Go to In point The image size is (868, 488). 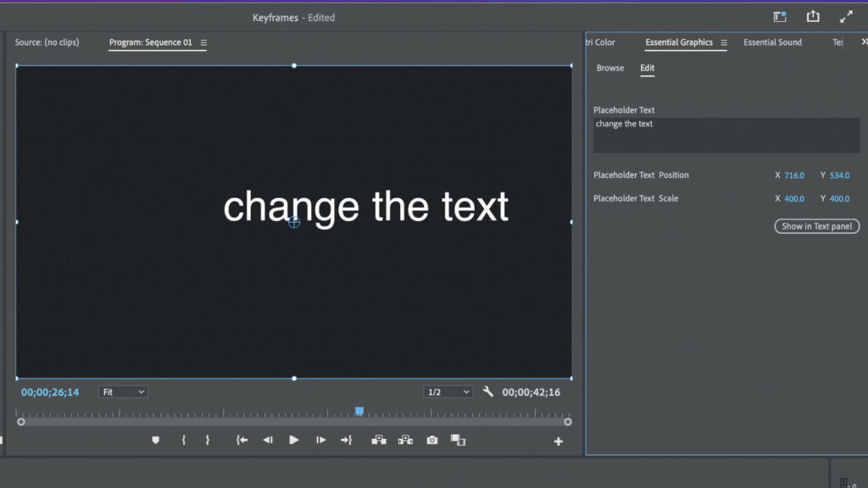[242, 441]
